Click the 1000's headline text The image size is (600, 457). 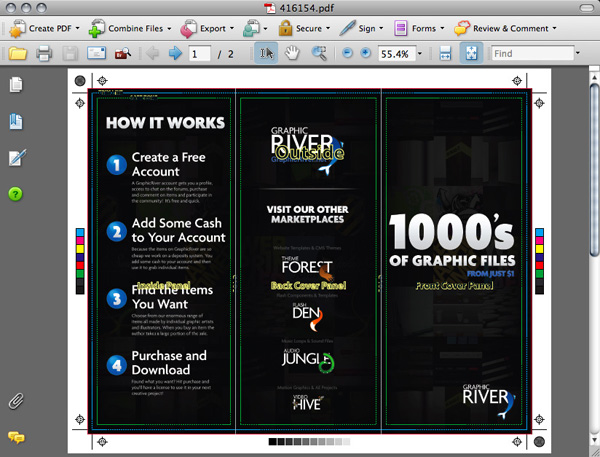click(x=452, y=232)
